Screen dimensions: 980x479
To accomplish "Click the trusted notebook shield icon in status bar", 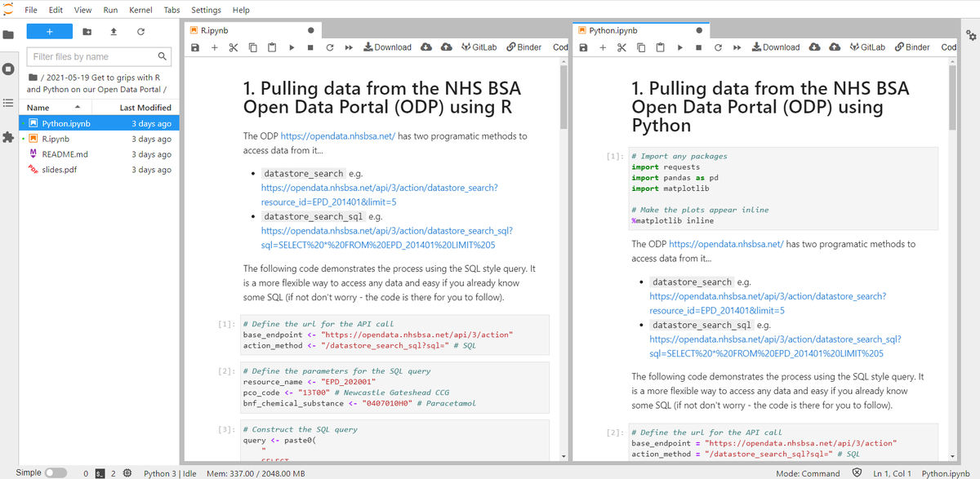I will pos(857,472).
